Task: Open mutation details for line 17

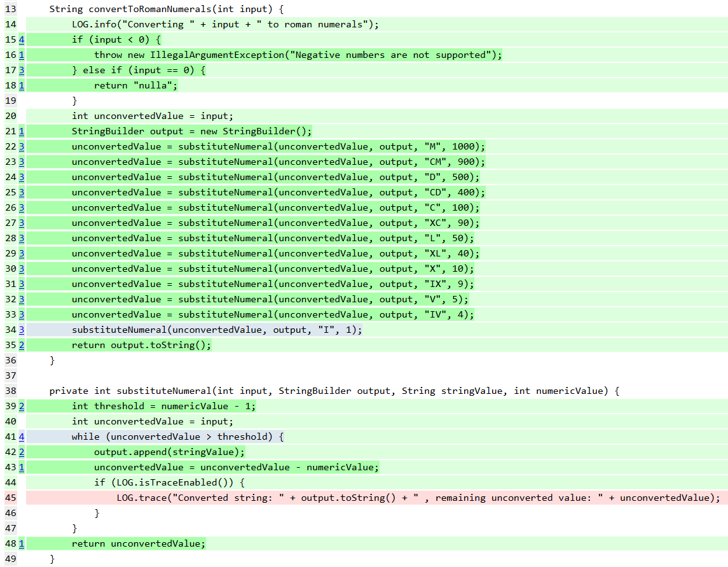Action: tap(22, 70)
